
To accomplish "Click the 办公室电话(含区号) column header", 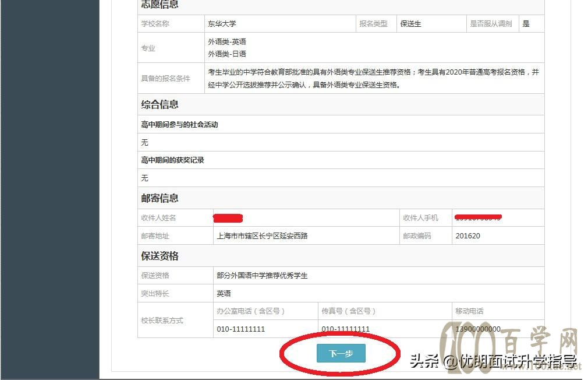I will coord(250,311).
